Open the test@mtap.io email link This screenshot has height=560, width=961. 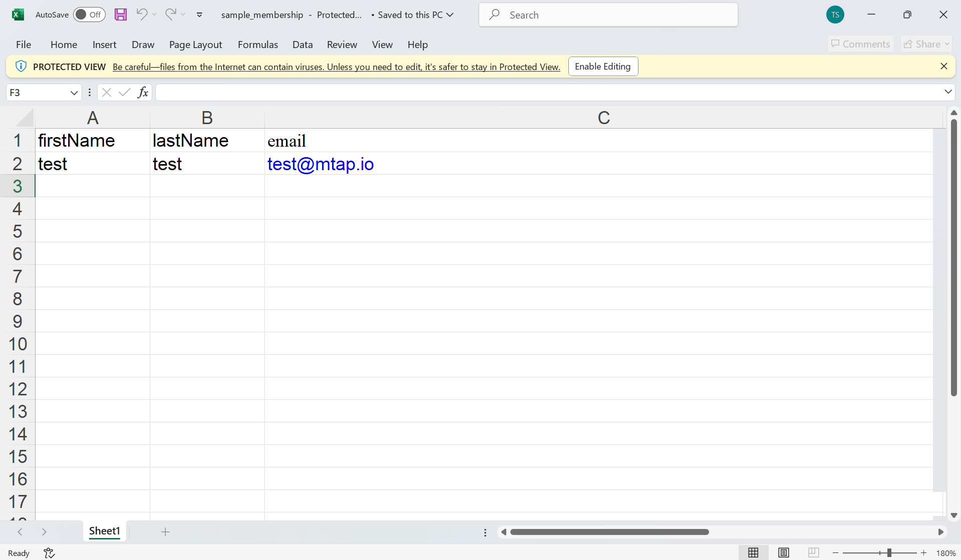321,164
